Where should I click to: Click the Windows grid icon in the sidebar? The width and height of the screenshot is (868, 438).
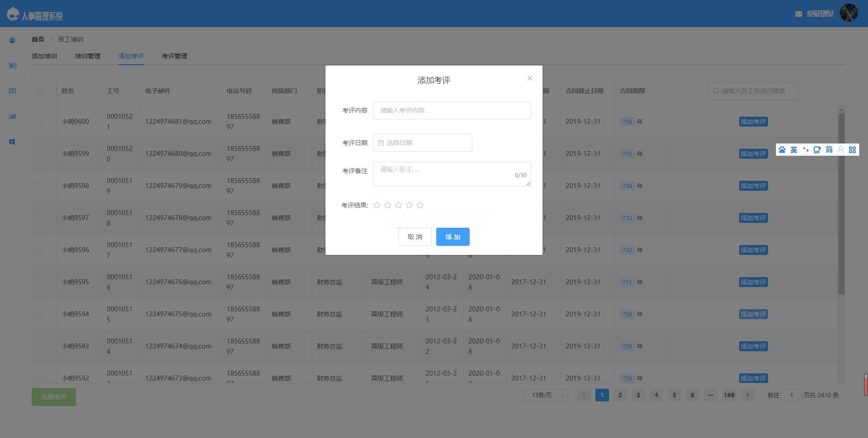tap(12, 141)
